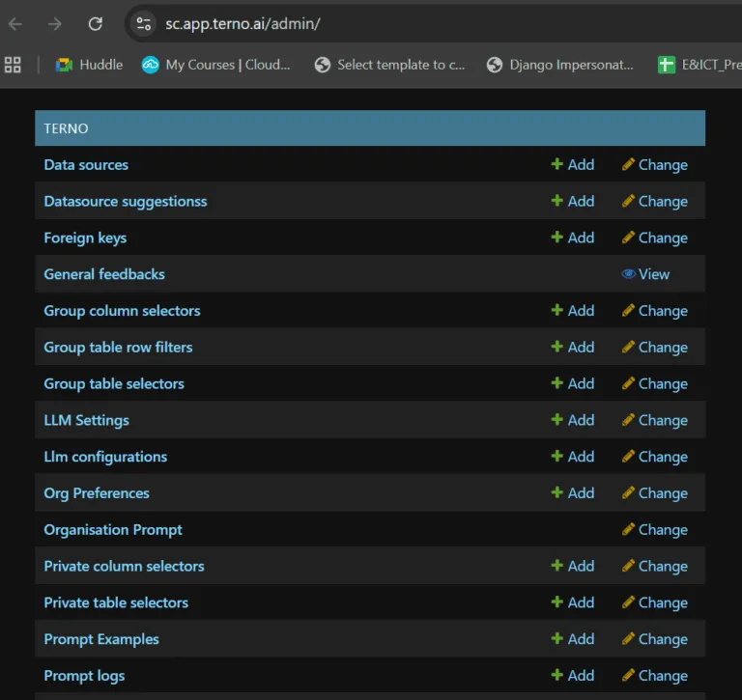Open Llm configurations model
Image resolution: width=742 pixels, height=700 pixels.
coord(105,457)
